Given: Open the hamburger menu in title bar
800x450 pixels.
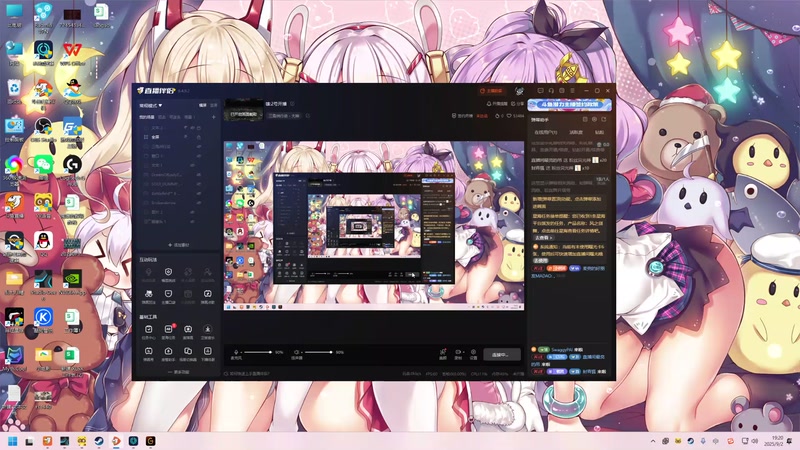Looking at the screenshot, I should 572,91.
